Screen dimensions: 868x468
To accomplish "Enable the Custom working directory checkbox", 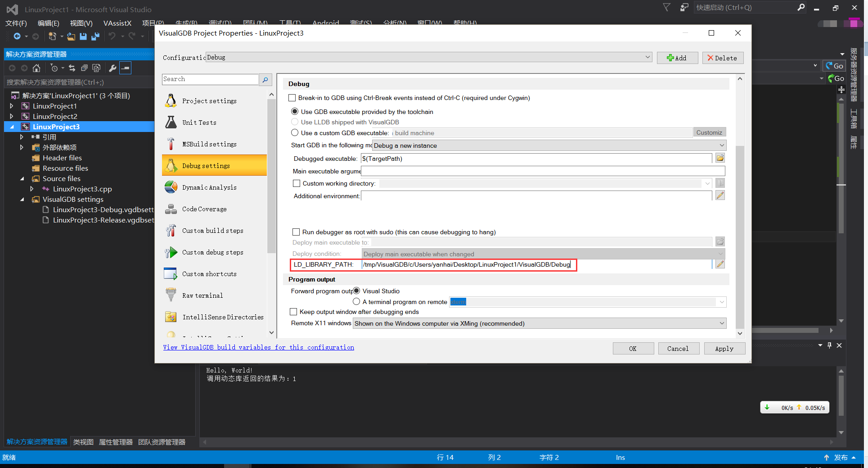I will coord(296,183).
